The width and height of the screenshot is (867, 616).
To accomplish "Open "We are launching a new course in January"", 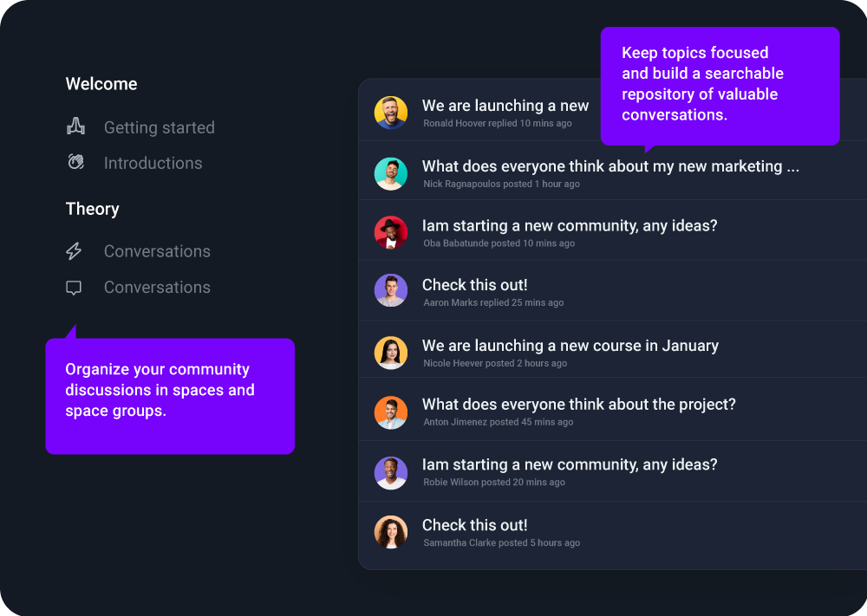I will click(x=570, y=346).
